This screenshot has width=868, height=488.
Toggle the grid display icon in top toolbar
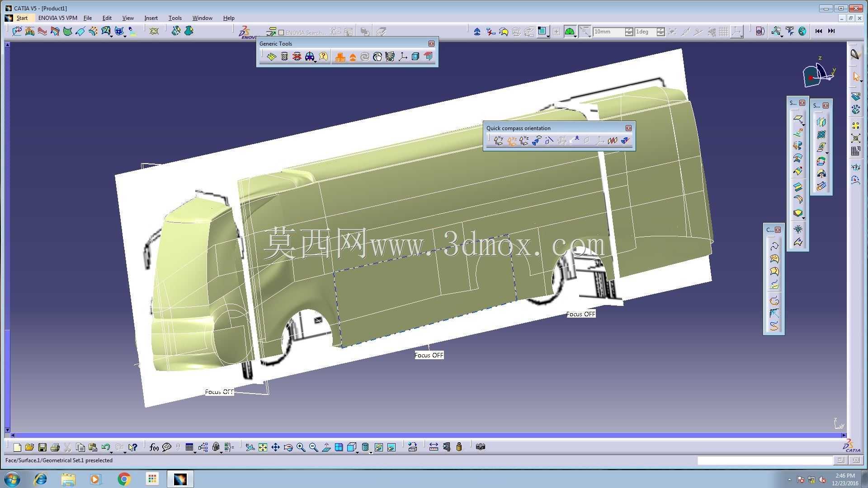[724, 32]
